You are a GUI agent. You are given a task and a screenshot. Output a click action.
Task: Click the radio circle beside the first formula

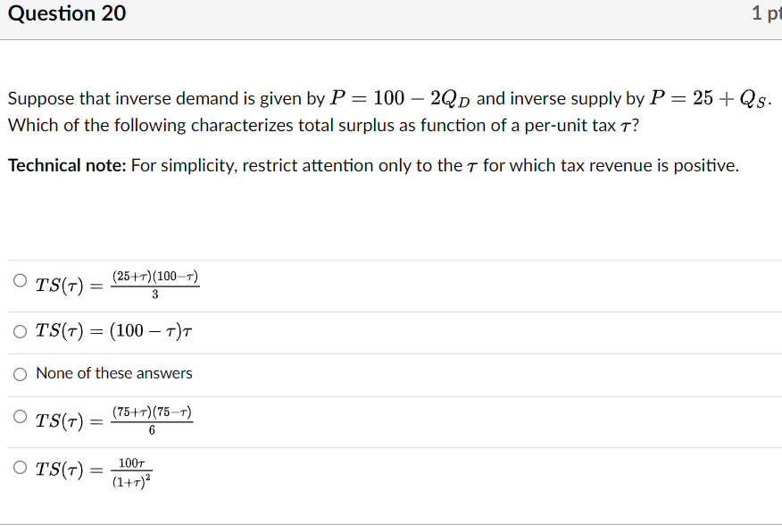[20, 279]
